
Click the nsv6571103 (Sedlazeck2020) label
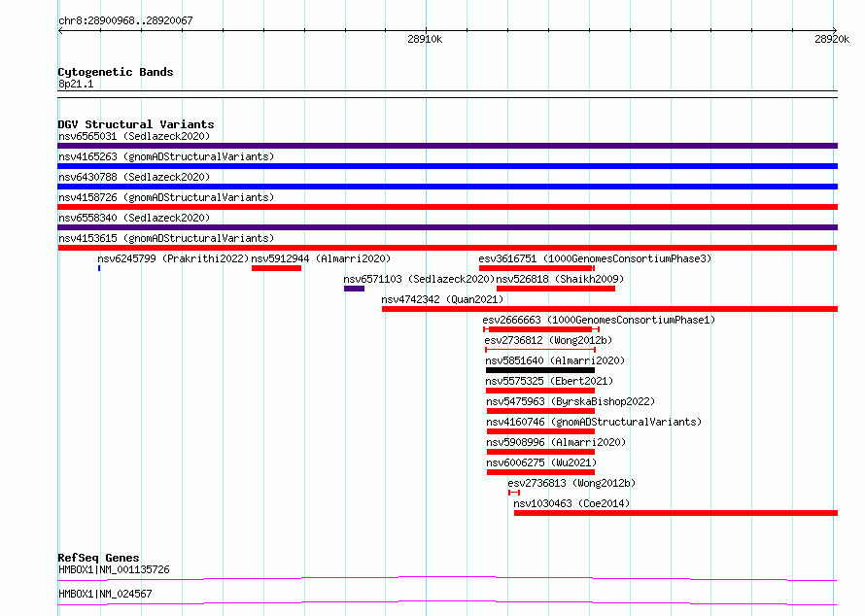pos(419,279)
